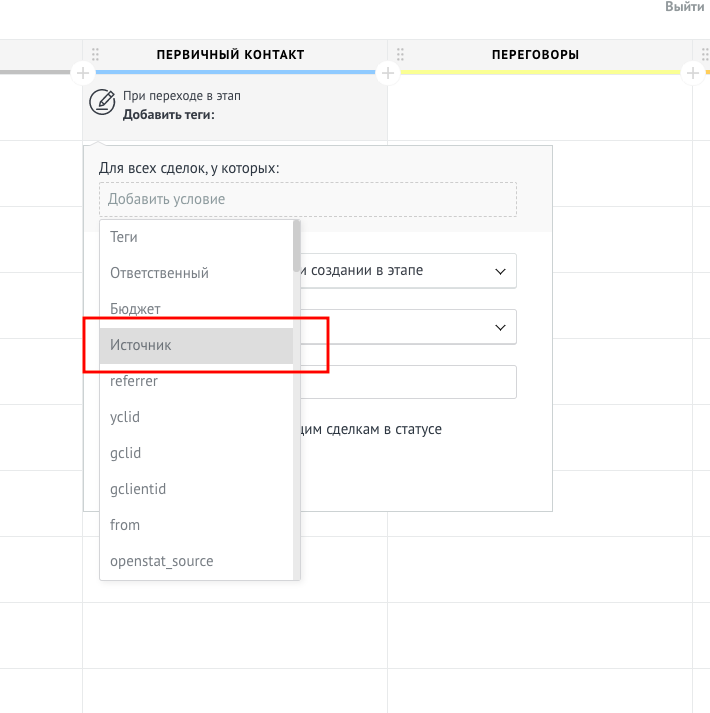This screenshot has width=710, height=713.
Task: Click plus icon right of ПЕРЕГОВОРЫ column
Action: point(692,73)
